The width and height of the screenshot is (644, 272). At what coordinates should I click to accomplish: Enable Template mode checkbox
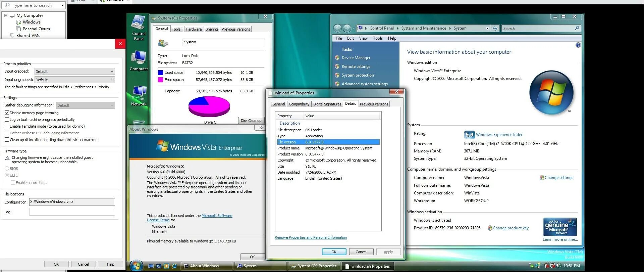coord(7,126)
